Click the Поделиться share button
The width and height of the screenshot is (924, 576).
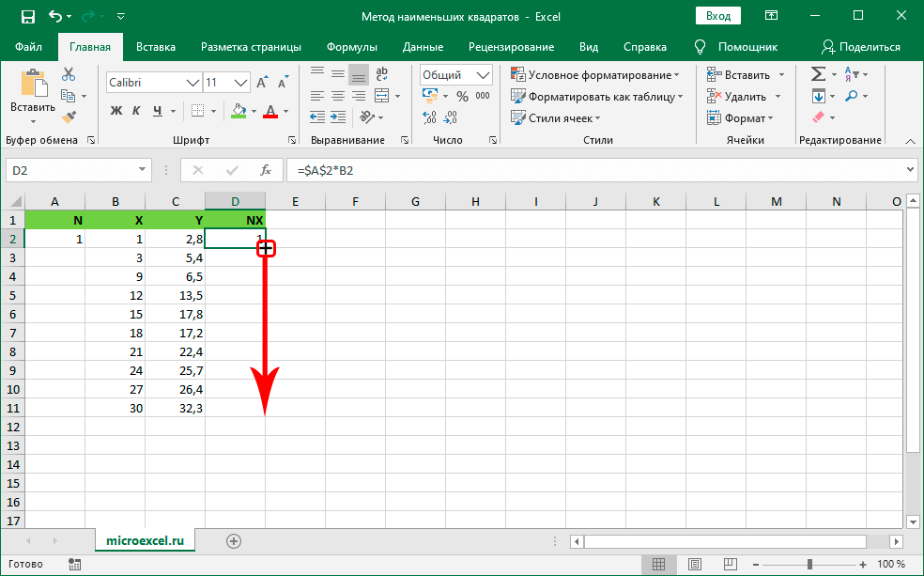(x=860, y=47)
